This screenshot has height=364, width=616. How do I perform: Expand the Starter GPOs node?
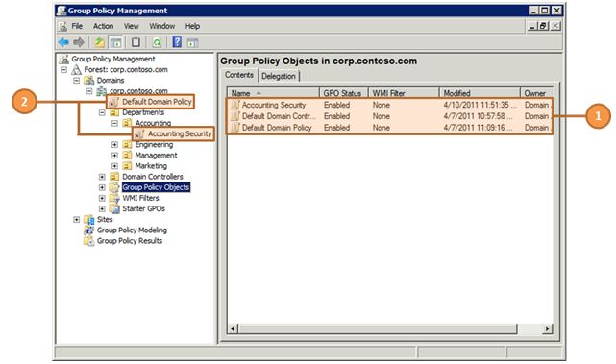pos(102,209)
